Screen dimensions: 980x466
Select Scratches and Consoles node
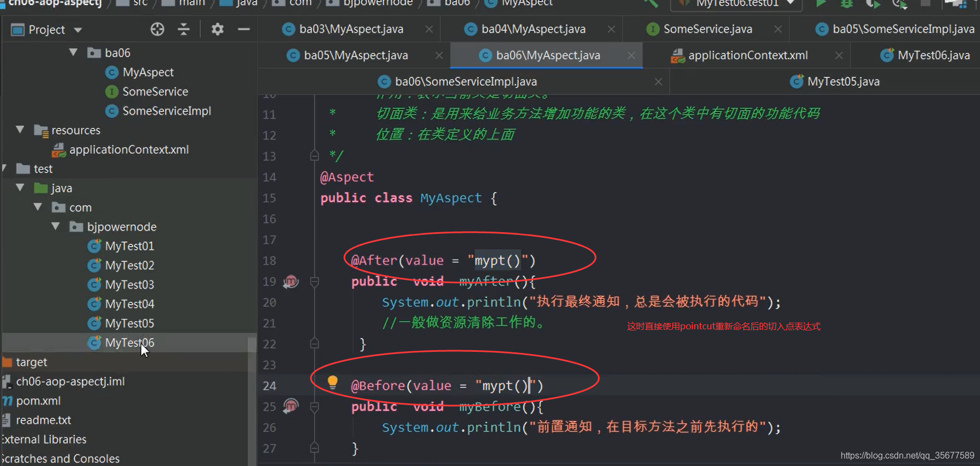pos(60,458)
